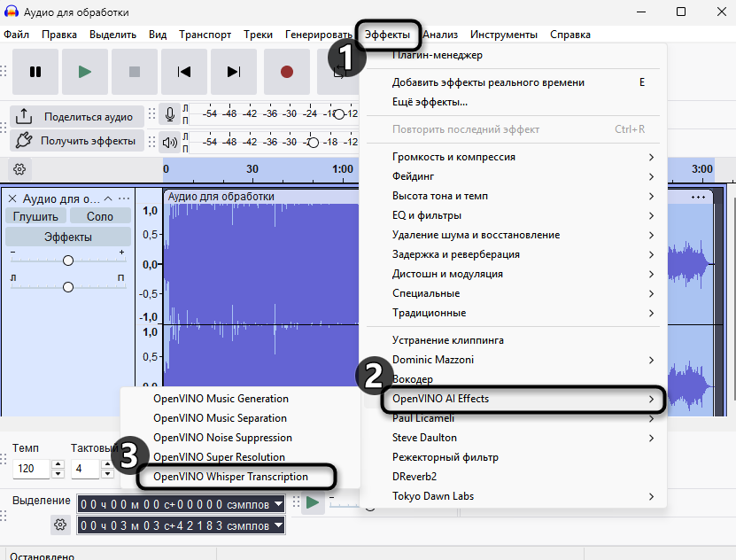
Task: Mute the track with Глушить
Action: (x=35, y=216)
